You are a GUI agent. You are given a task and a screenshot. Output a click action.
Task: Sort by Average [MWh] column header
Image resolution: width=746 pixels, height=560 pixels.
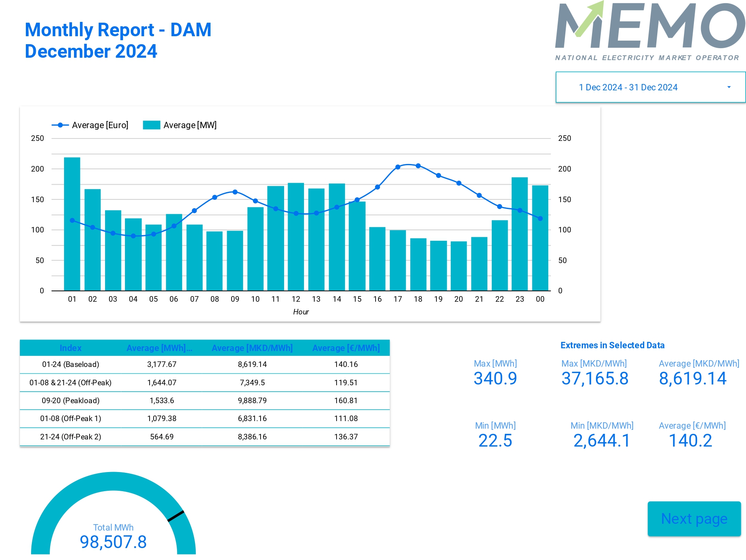tap(159, 348)
